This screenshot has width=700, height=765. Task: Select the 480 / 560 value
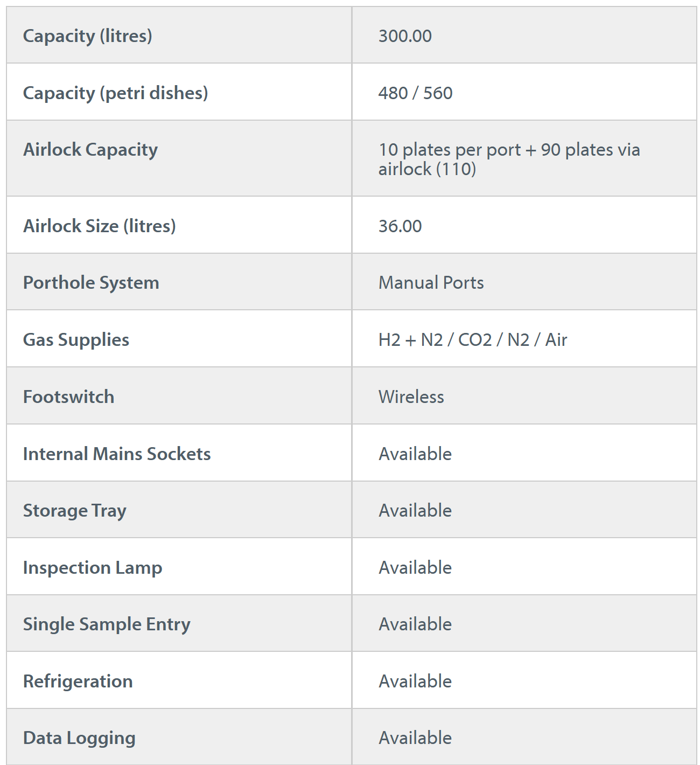[415, 93]
